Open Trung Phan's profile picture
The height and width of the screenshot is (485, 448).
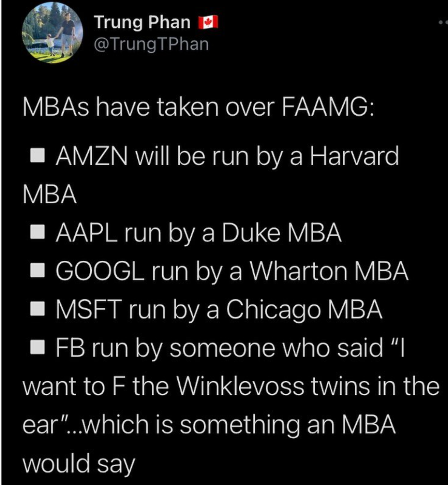(52, 33)
